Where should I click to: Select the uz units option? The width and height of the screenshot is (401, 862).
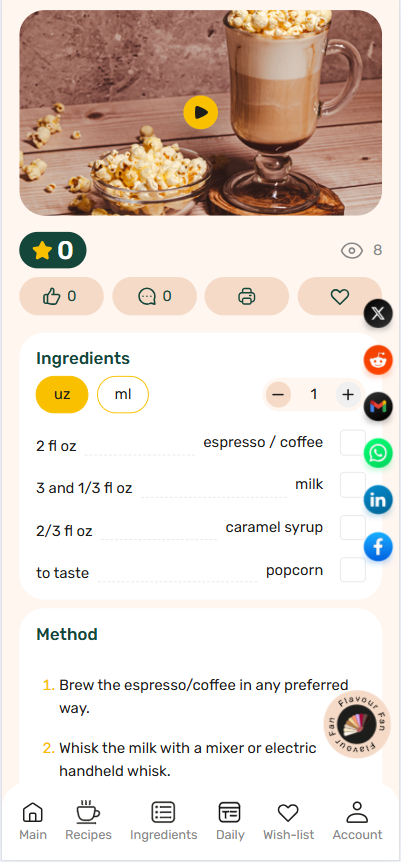pyautogui.click(x=62, y=394)
